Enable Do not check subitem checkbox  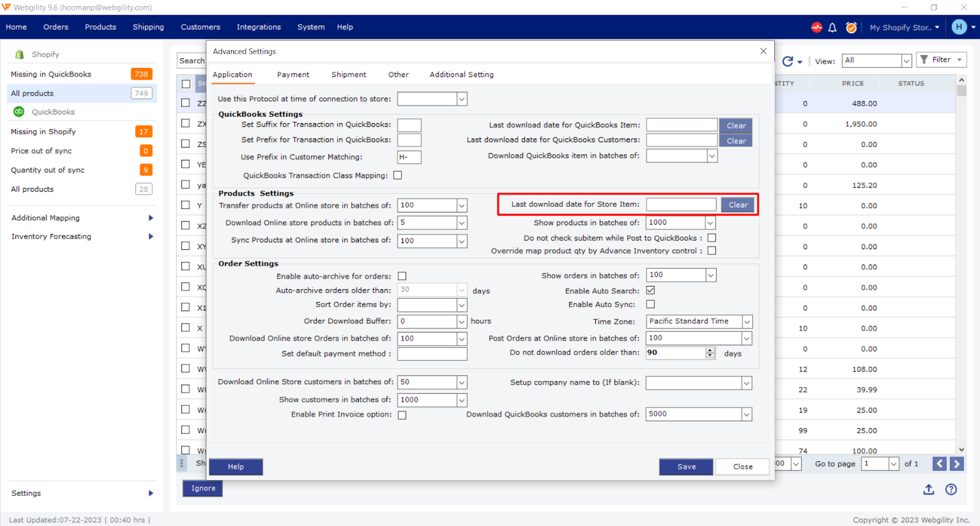pyautogui.click(x=712, y=238)
